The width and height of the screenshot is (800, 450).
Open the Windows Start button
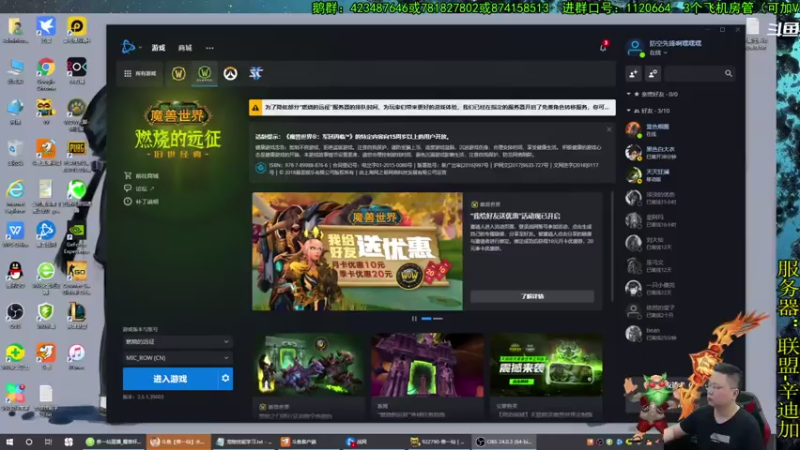(x=9, y=442)
